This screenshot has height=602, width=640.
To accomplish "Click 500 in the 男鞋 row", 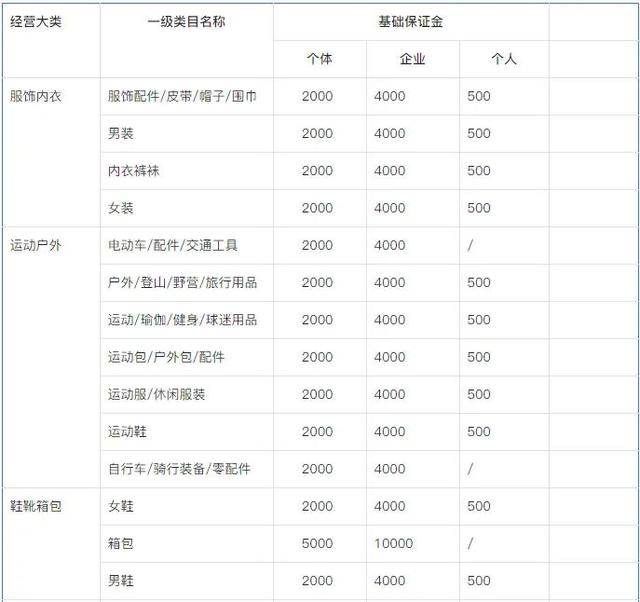I will point(479,581).
